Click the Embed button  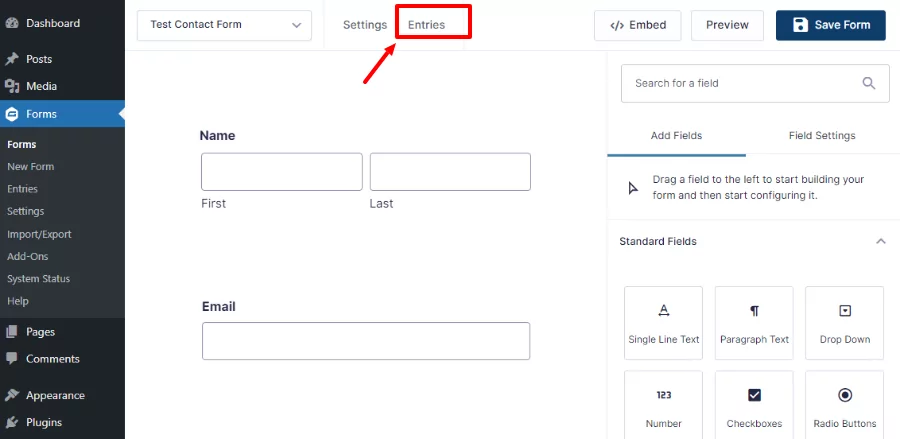click(x=638, y=25)
